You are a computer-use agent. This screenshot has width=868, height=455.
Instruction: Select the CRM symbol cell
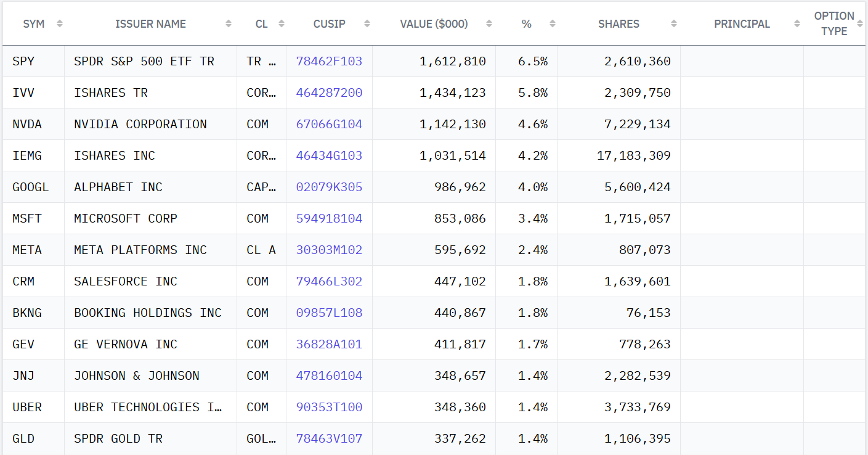[x=34, y=281]
